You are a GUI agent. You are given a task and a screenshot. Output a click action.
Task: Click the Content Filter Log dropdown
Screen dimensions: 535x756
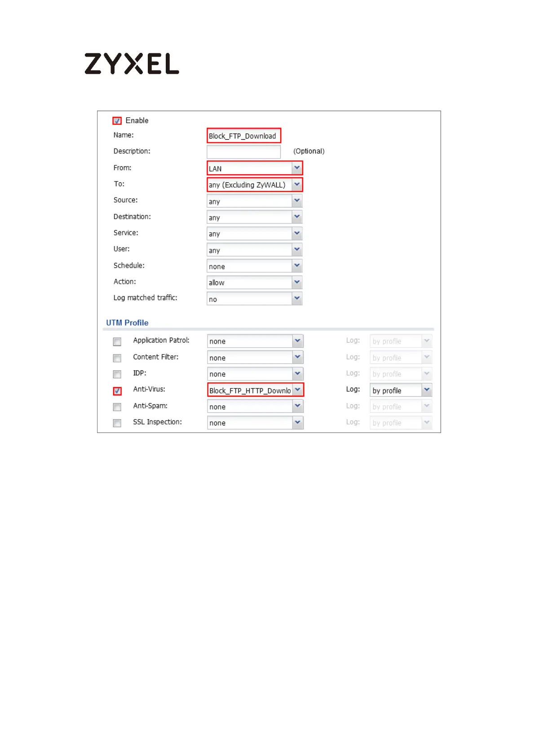[401, 358]
